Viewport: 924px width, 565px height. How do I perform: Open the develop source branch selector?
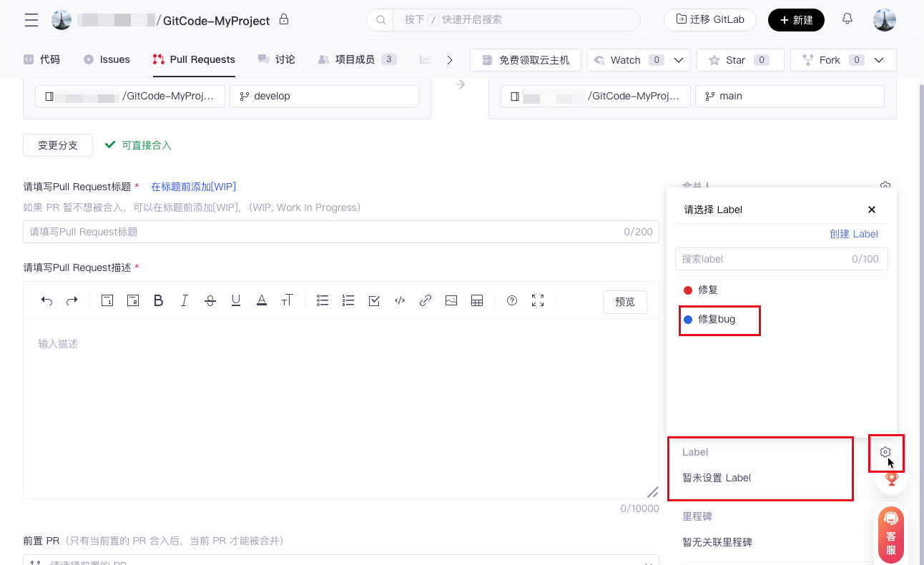click(x=324, y=96)
